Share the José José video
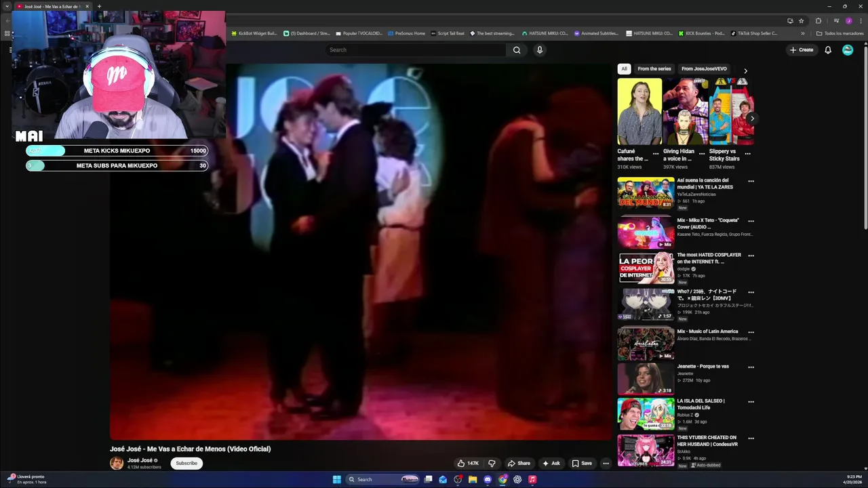Image resolution: width=868 pixels, height=488 pixels. 519,464
